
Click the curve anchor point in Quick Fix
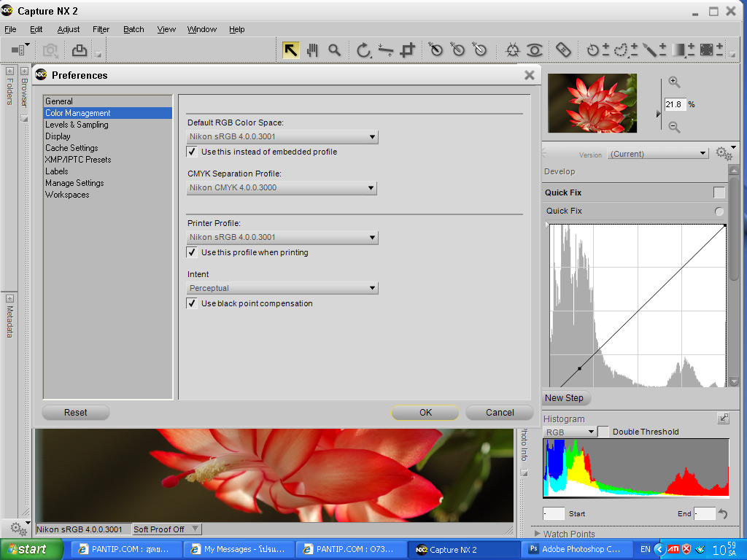(x=579, y=368)
